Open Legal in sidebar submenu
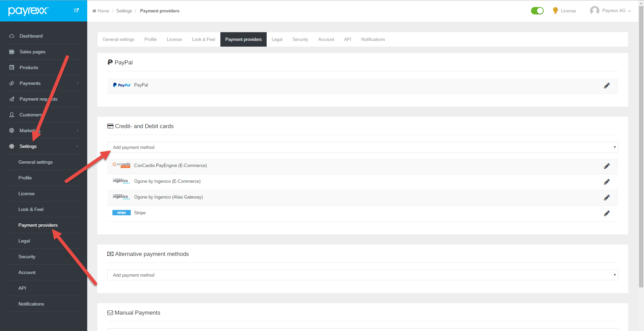The width and height of the screenshot is (644, 331). click(24, 241)
